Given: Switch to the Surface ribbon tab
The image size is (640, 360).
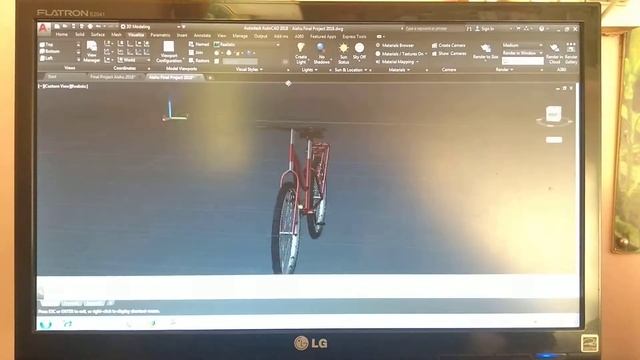Looking at the screenshot, I should click(98, 35).
